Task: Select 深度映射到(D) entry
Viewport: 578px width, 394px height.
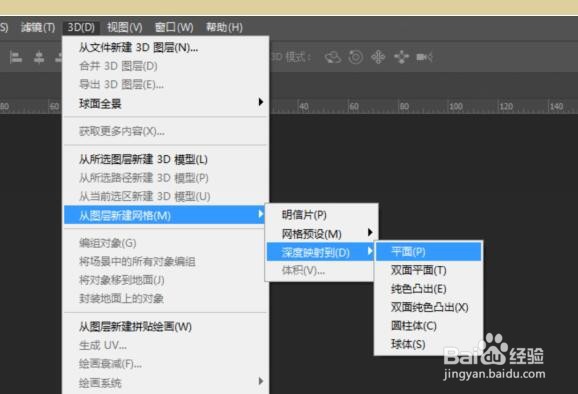Action: (321, 252)
